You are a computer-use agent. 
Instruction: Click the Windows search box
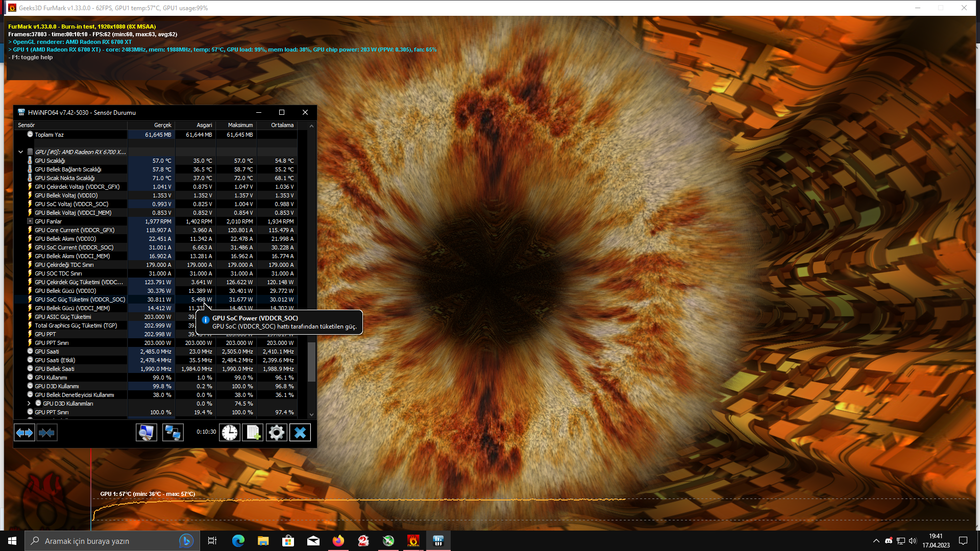[102, 541]
